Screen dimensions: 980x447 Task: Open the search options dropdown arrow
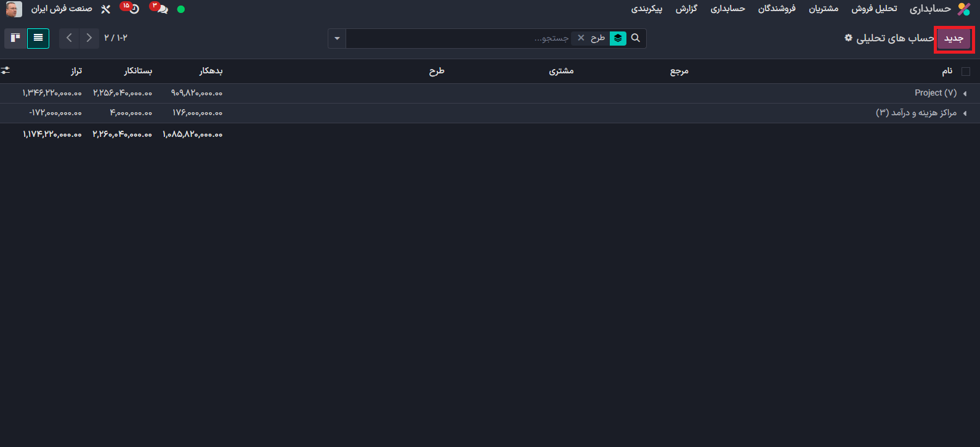coord(337,38)
